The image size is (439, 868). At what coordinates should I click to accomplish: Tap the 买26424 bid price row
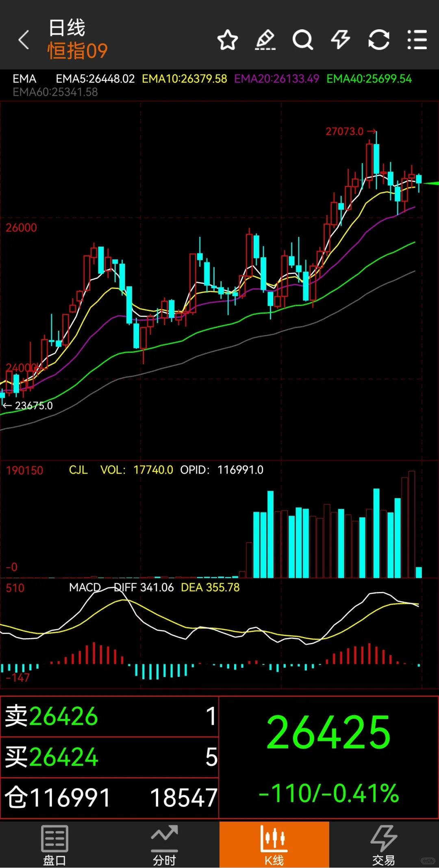click(110, 757)
